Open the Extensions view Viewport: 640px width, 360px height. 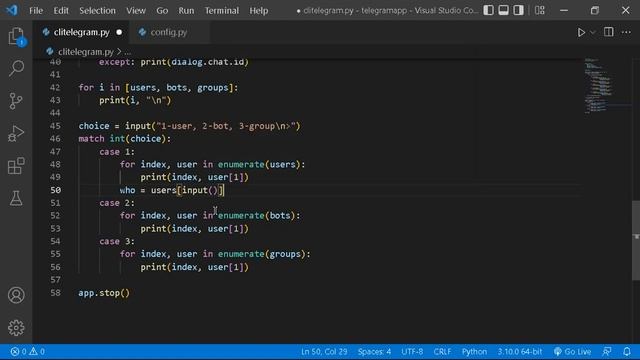16,166
